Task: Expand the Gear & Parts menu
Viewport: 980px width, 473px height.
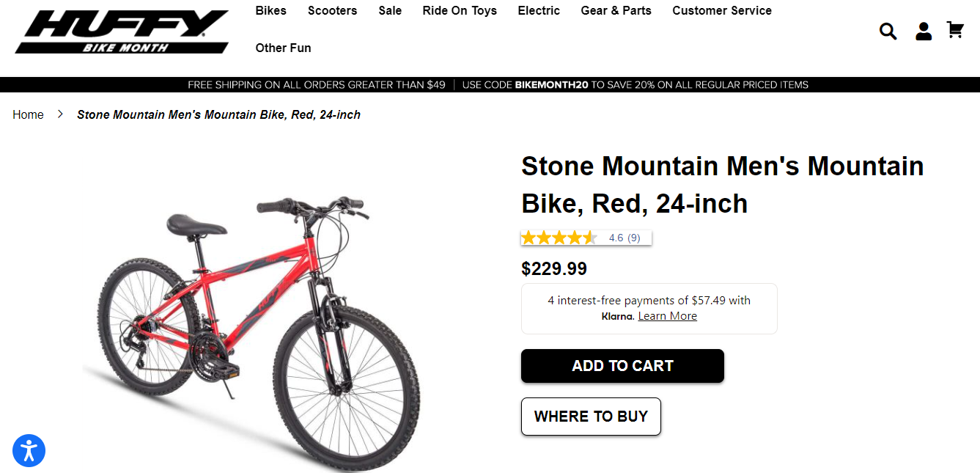Action: click(616, 11)
